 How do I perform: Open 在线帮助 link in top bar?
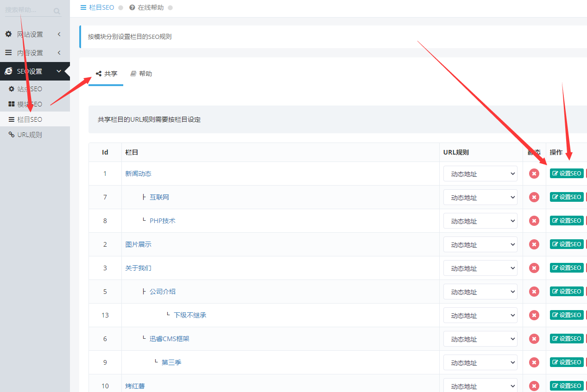(146, 7)
